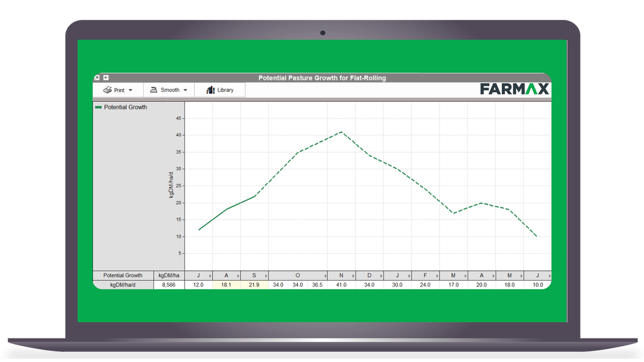Click the printer icon beside Print
This screenshot has height=362, width=644.
pos(107,90)
